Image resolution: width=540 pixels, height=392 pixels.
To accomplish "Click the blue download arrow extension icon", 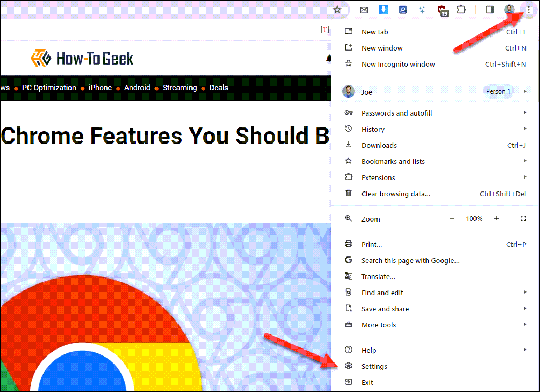I will [383, 10].
